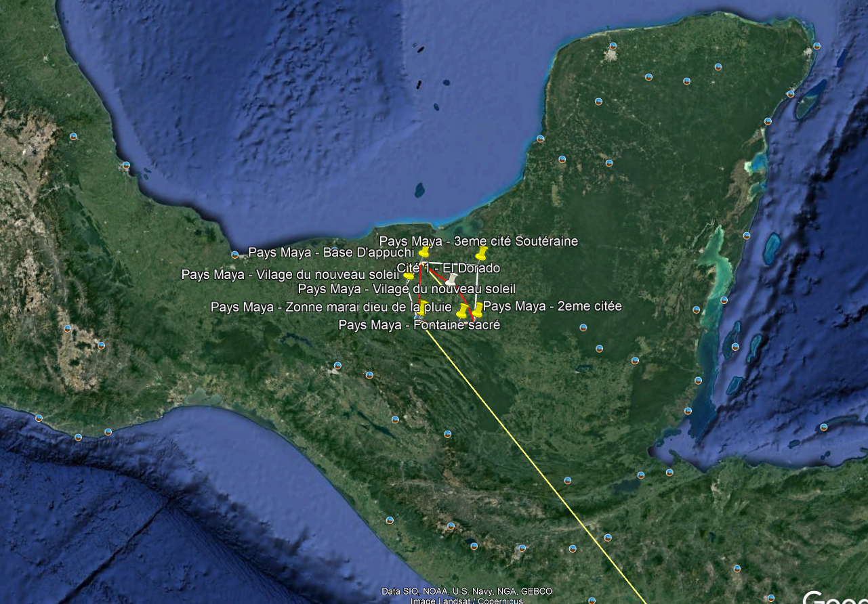Click the Data SIO, NOAA attribution text
Screen dimensions: 868x604
pyautogui.click(x=466, y=591)
